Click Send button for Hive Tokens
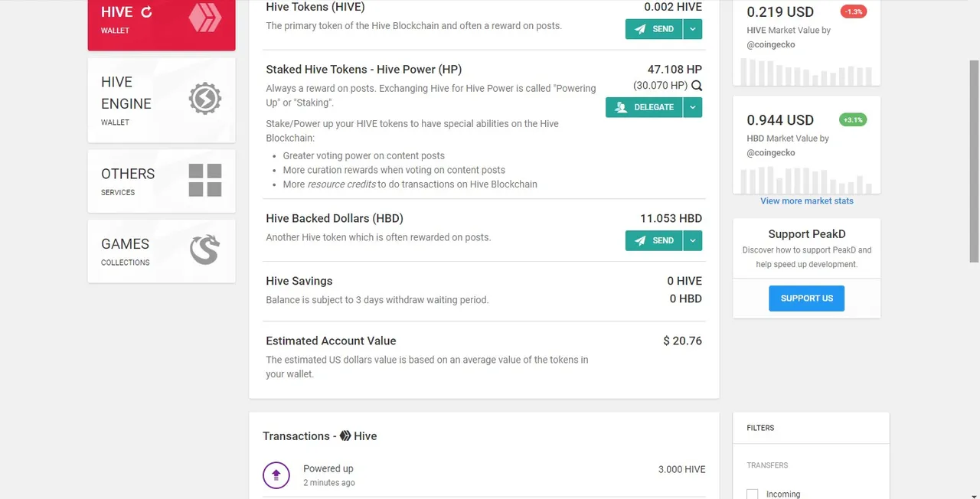Image resolution: width=980 pixels, height=499 pixels. pos(654,29)
